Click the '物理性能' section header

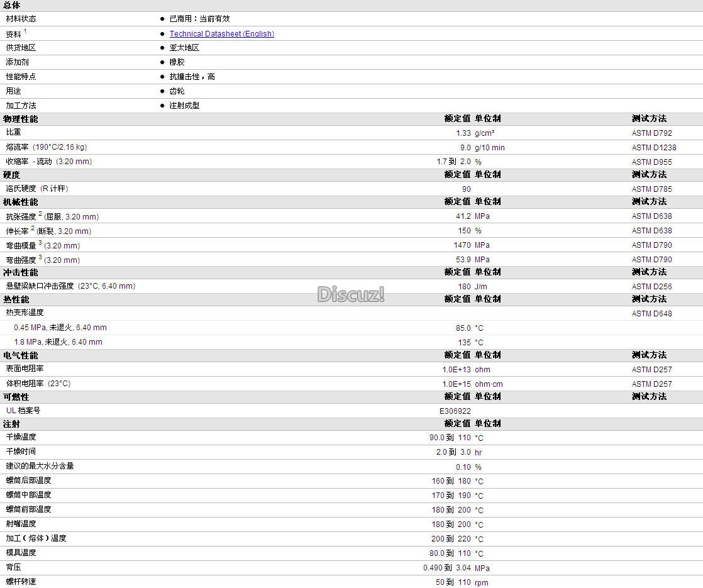21,119
